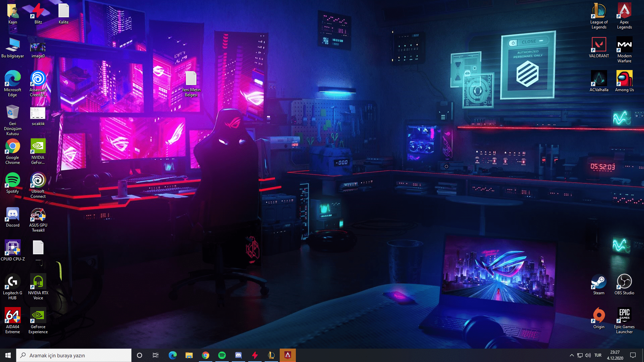This screenshot has height=362, width=644.
Task: Expand the hidden system tray icons
Action: (572, 355)
